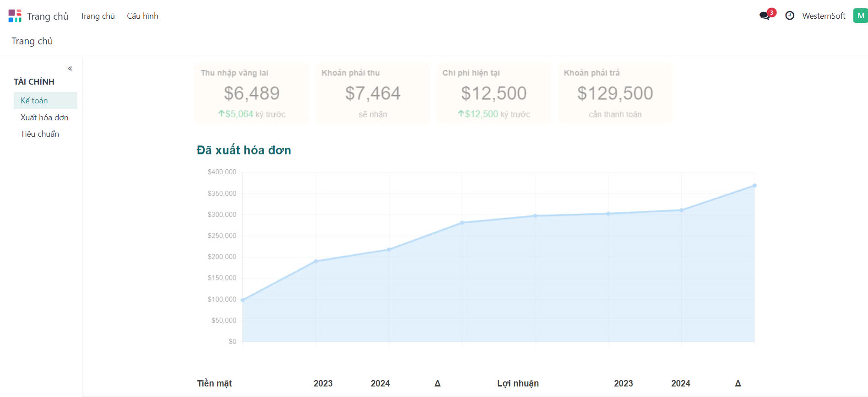Click the Khoản phải trả card

click(x=615, y=93)
